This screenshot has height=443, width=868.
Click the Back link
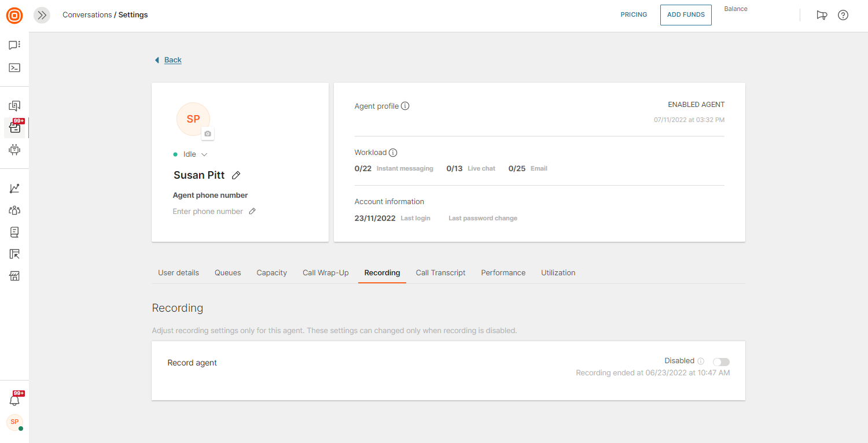pyautogui.click(x=172, y=60)
